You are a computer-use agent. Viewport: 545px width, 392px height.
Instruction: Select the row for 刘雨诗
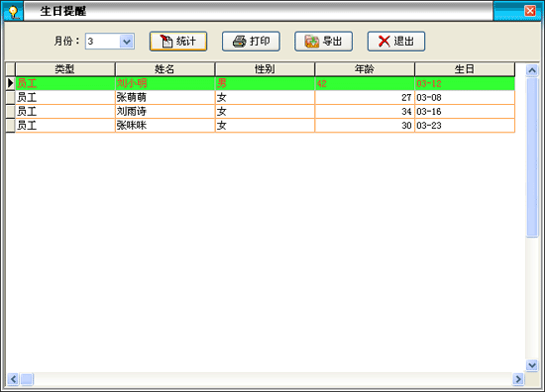(x=265, y=112)
